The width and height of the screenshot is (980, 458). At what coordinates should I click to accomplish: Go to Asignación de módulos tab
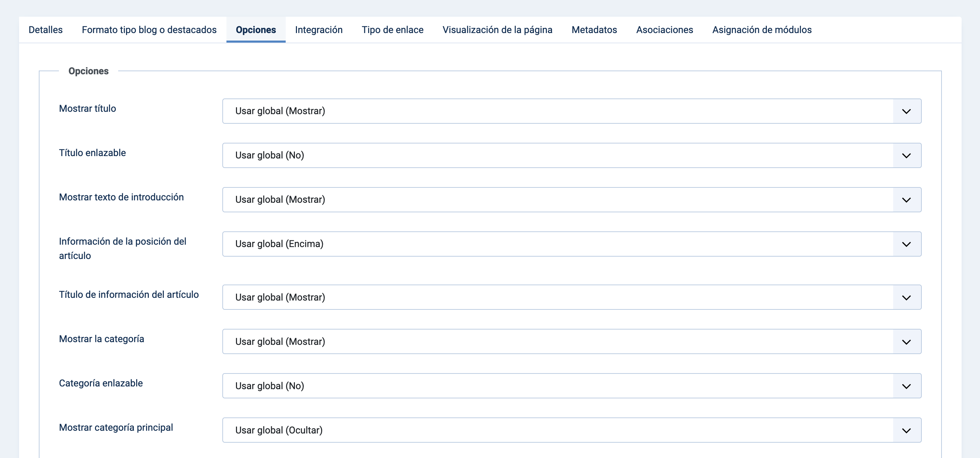pos(762,30)
